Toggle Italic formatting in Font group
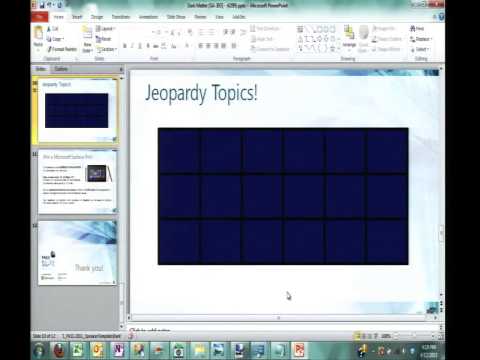 pos(132,46)
